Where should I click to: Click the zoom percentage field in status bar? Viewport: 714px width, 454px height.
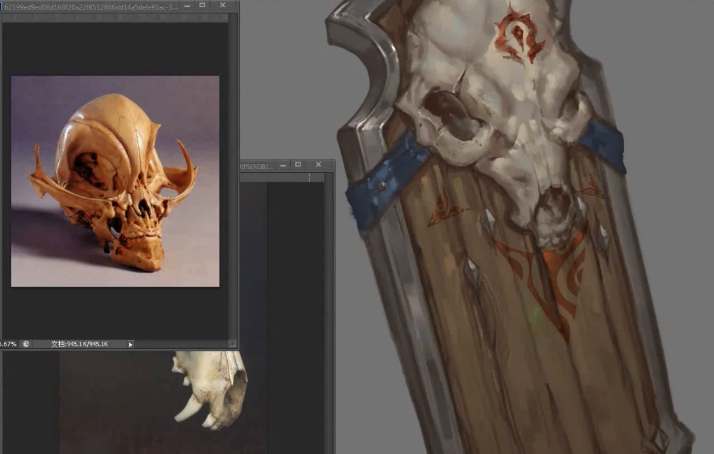[x=9, y=344]
